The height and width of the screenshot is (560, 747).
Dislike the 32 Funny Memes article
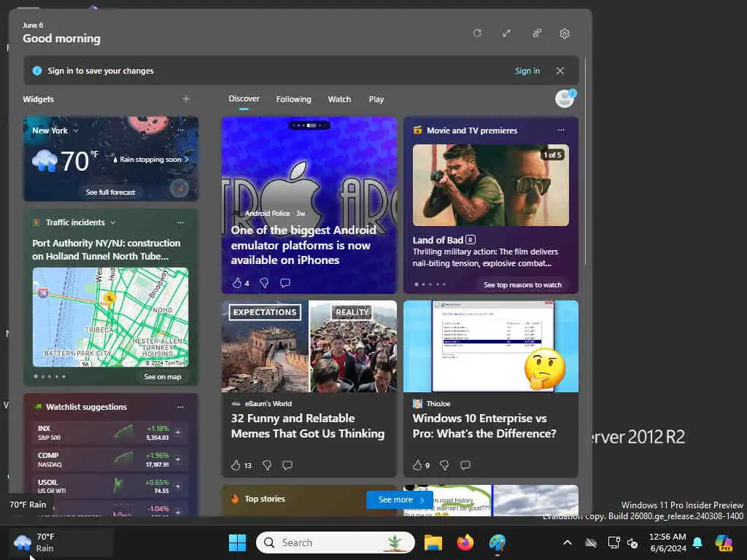click(x=267, y=465)
